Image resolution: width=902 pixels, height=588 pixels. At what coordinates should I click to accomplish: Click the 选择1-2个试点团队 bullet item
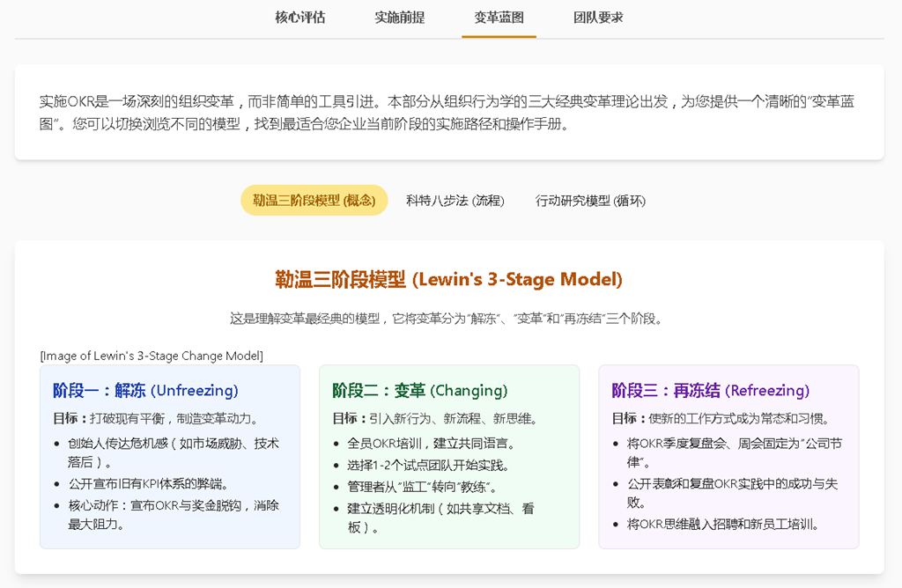tap(429, 465)
